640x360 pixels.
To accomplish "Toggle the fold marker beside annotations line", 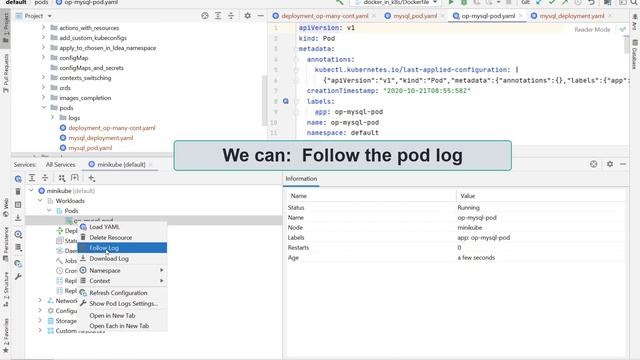I will coord(297,60).
